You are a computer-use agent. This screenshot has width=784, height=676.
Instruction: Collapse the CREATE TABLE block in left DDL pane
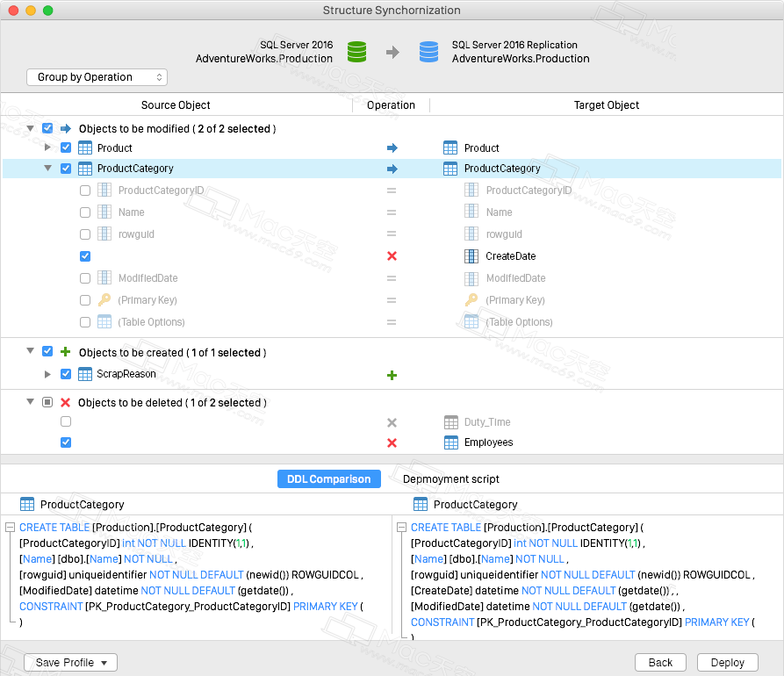click(10, 527)
